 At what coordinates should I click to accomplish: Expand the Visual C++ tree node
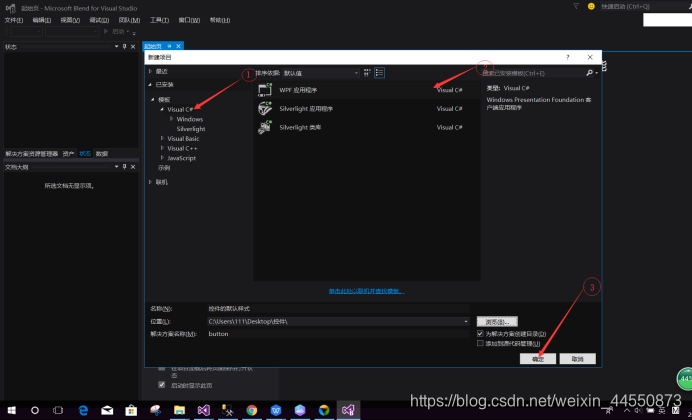[x=162, y=148]
